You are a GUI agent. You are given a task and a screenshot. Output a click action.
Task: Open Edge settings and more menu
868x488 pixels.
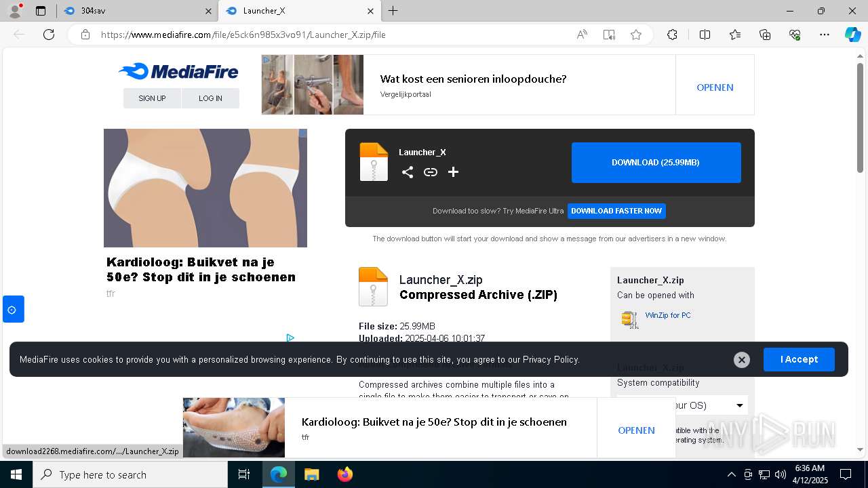tap(825, 35)
